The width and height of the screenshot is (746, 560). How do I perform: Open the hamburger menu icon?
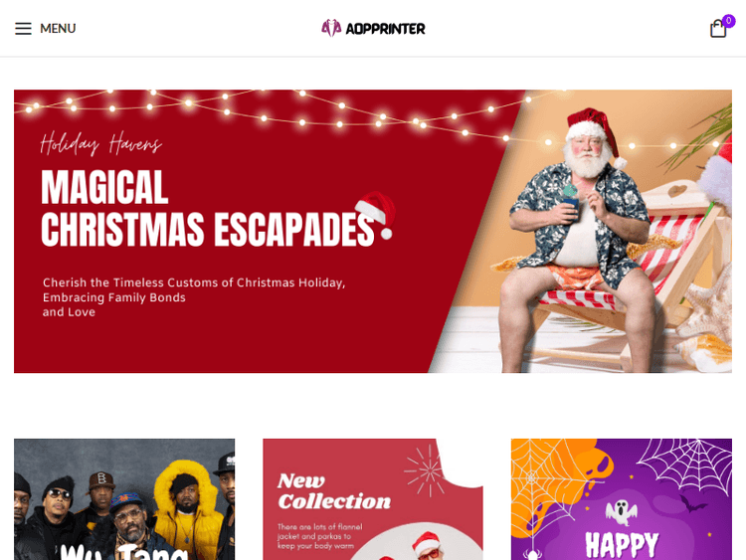[x=23, y=29]
